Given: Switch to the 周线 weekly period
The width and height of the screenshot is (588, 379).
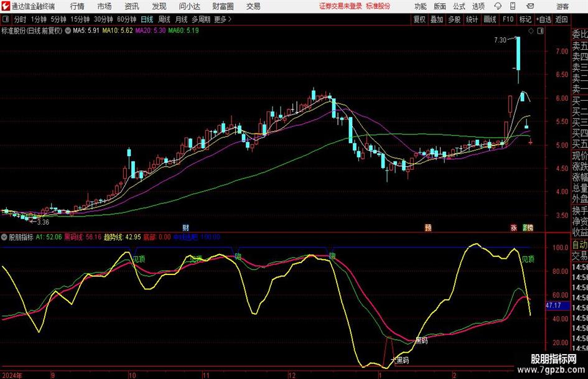Looking at the screenshot, I should (x=164, y=19).
